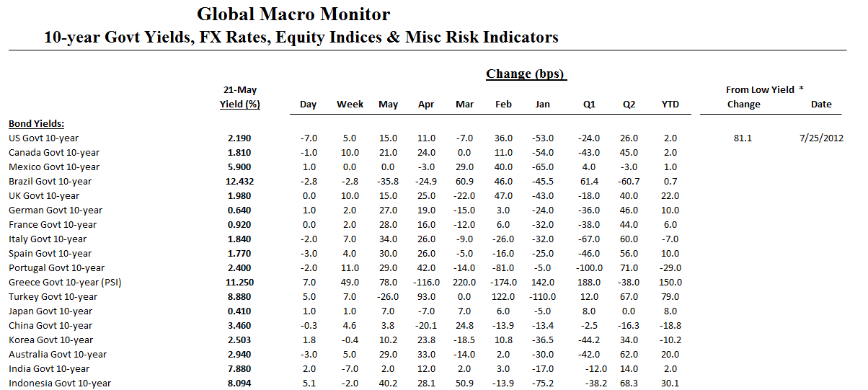Select the 'Yield (%)' column header
This screenshot has width=868, height=390.
[240, 104]
